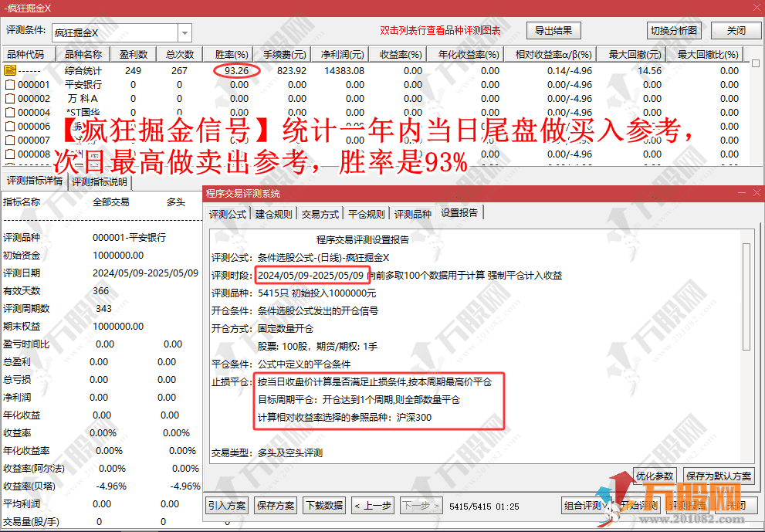The image size is (765, 532).
Task: Click the *ST国华 row document icon
Action: tap(11, 112)
